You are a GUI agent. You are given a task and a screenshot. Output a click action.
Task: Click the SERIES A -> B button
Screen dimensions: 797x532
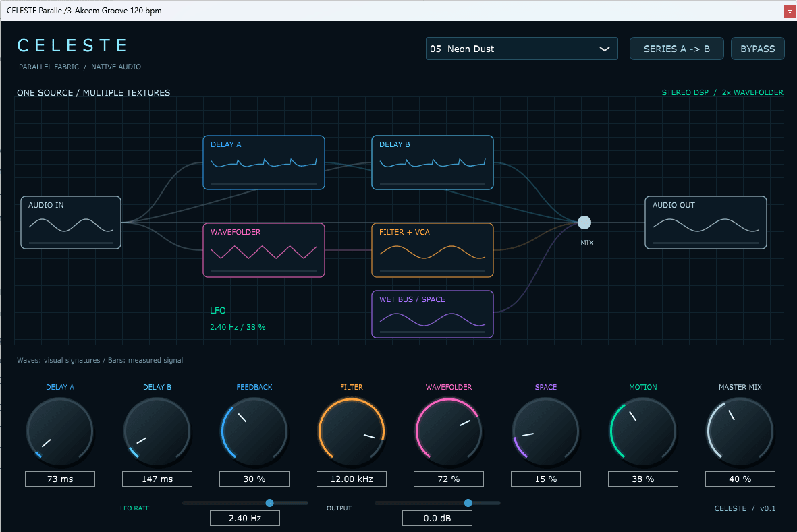tap(676, 49)
